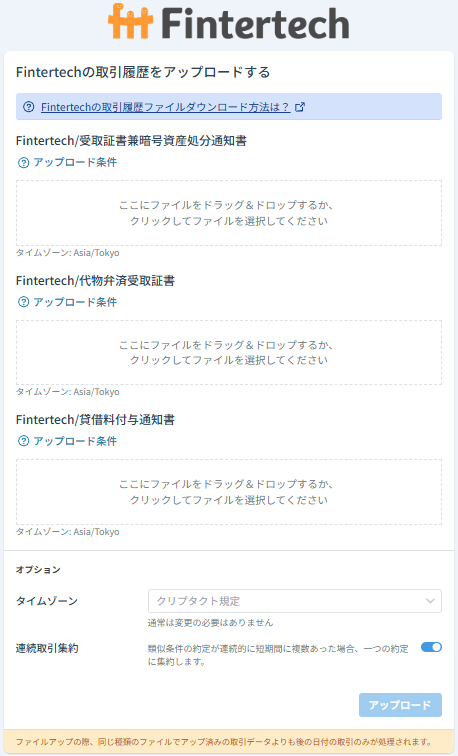Click the external link icon in the banner

300,107
